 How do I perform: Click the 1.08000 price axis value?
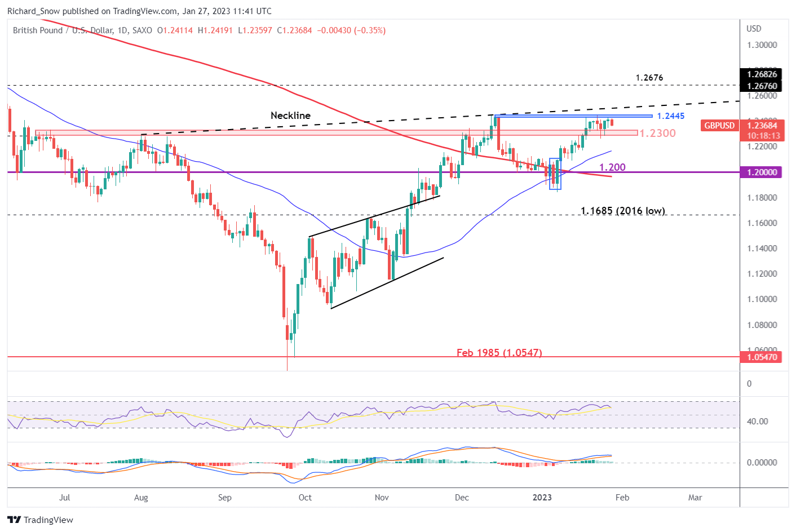tap(762, 325)
